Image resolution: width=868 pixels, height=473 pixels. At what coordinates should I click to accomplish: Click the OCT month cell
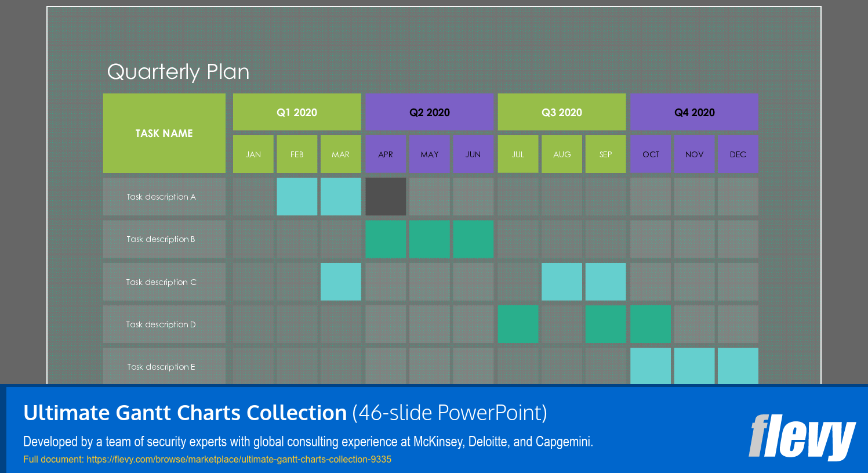pyautogui.click(x=651, y=154)
